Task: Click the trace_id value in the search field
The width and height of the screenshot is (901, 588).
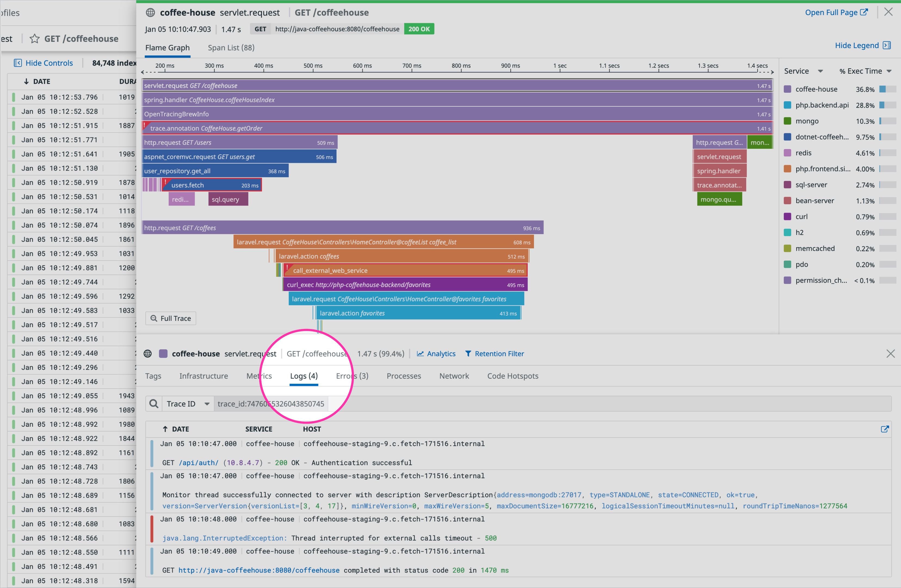Action: pyautogui.click(x=270, y=403)
